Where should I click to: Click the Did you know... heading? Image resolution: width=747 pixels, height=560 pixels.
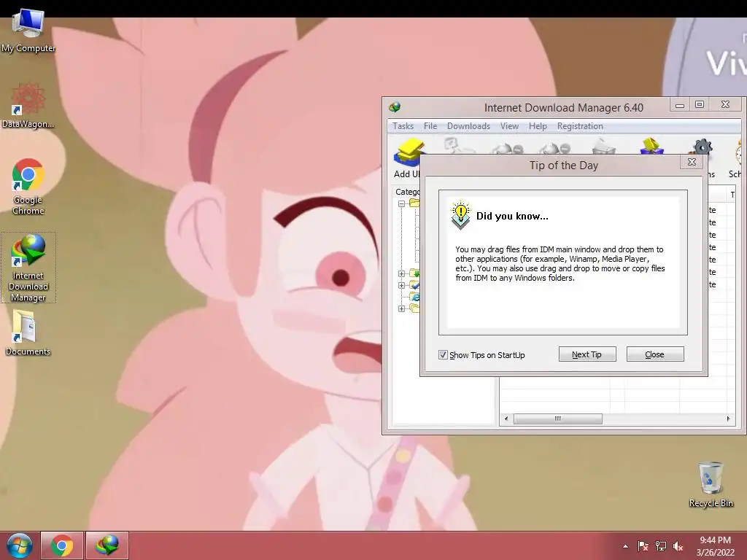(x=512, y=216)
